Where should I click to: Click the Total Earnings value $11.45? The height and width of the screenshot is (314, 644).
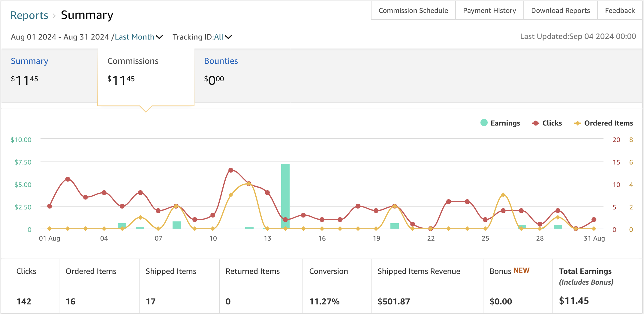[574, 301]
